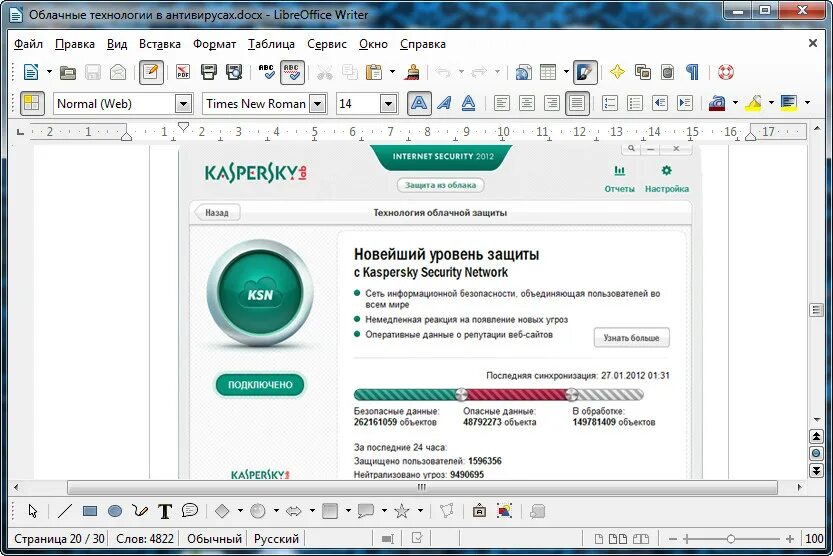Screen dimensions: 833x556
Task: Print the file directly
Action: click(x=209, y=72)
